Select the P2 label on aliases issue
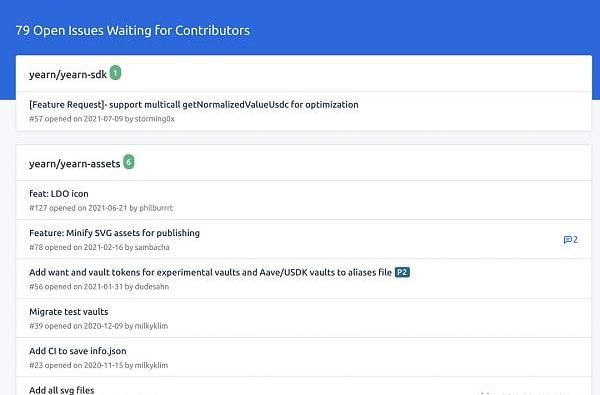600x395 pixels. 402,272
